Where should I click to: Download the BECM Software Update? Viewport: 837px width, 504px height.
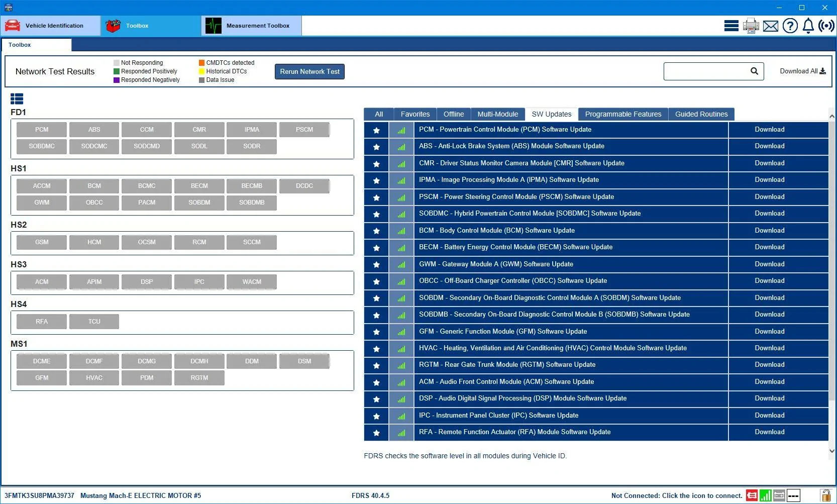770,247
